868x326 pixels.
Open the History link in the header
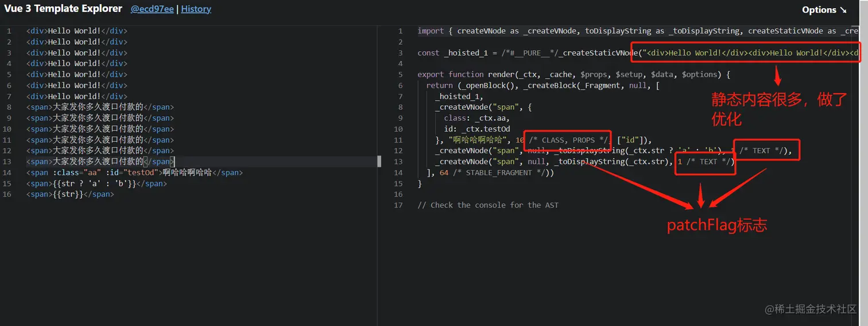point(196,9)
